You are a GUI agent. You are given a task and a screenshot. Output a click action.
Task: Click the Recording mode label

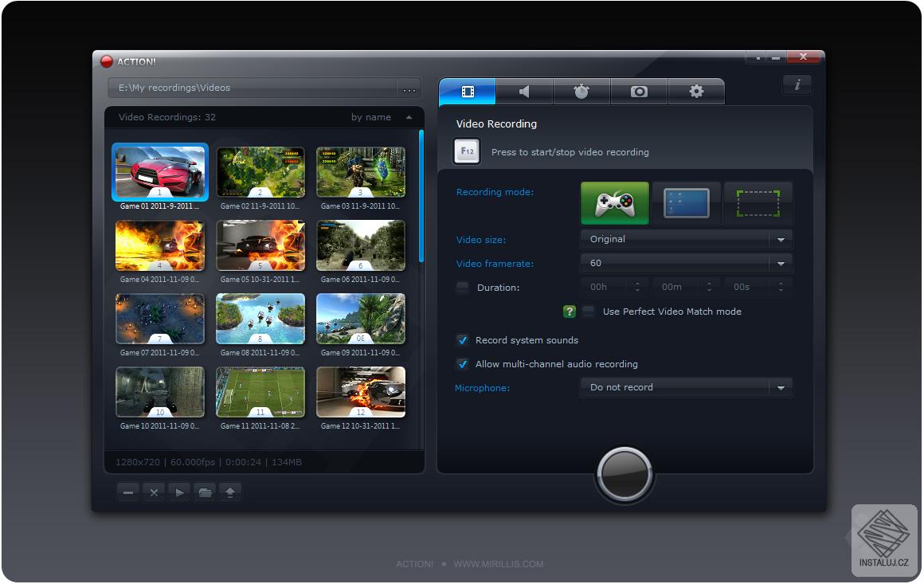(x=495, y=192)
